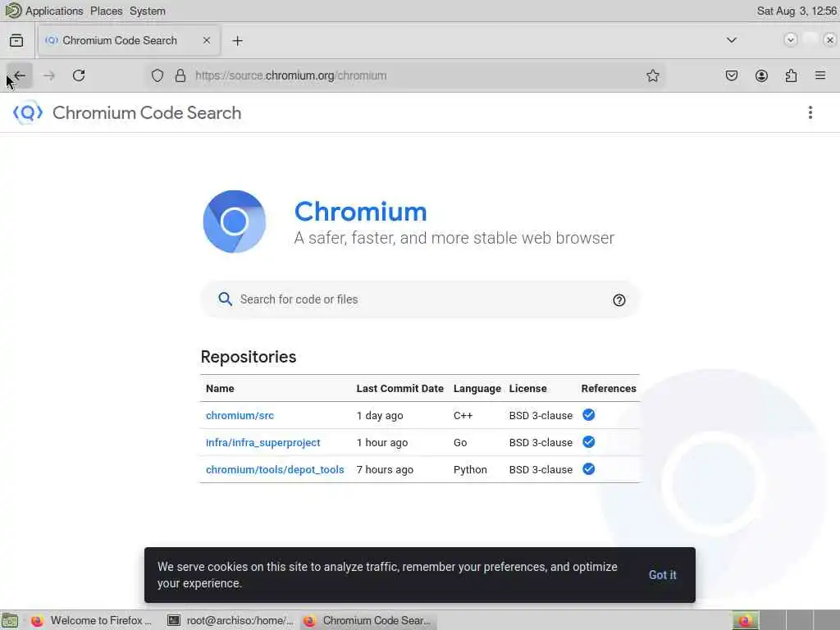Click the References checkmark for infra/infra_superproject
840x630 pixels.
click(x=589, y=442)
